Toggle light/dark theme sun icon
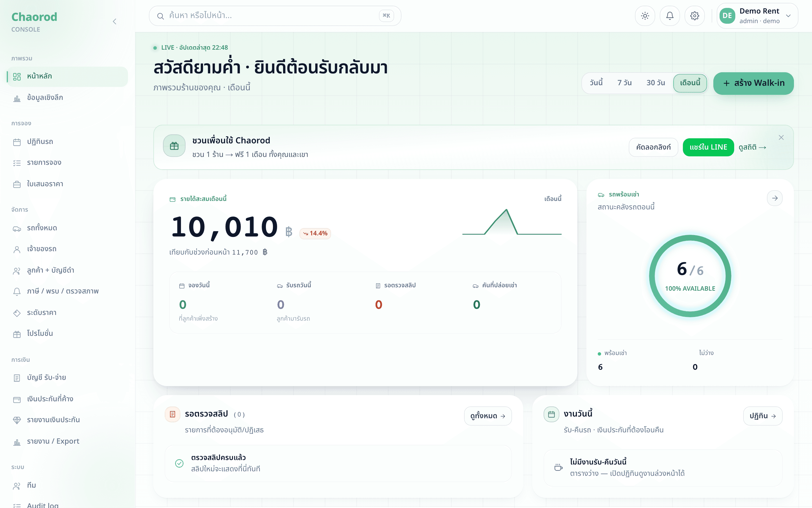The width and height of the screenshot is (812, 508). (x=645, y=16)
